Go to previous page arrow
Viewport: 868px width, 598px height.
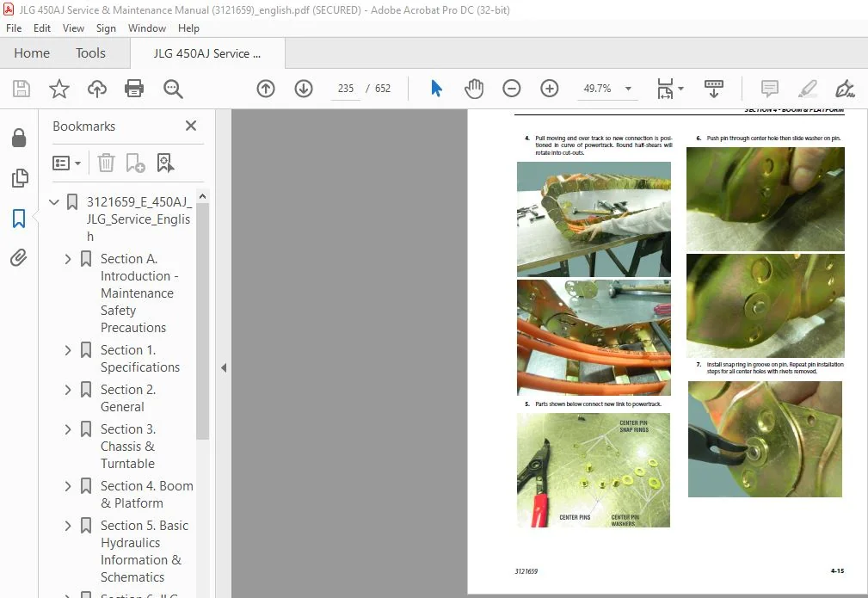tap(266, 89)
